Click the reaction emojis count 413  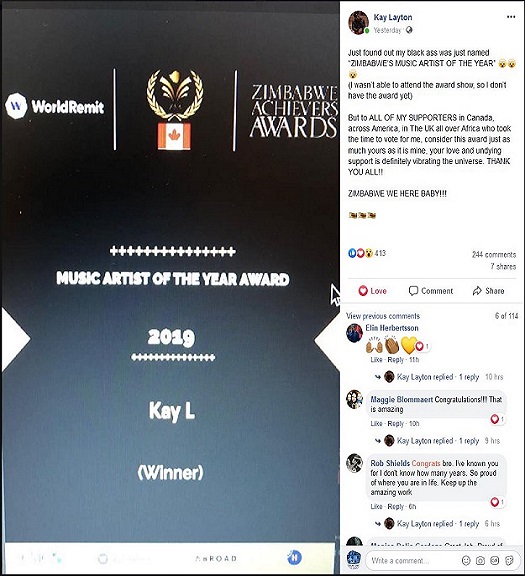[x=367, y=253]
